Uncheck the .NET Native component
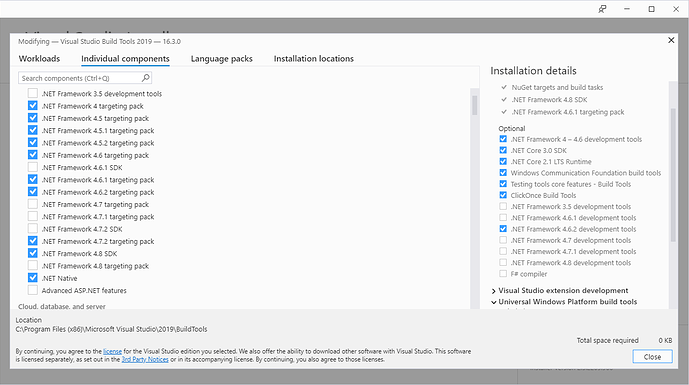The image size is (689, 385). (x=33, y=278)
